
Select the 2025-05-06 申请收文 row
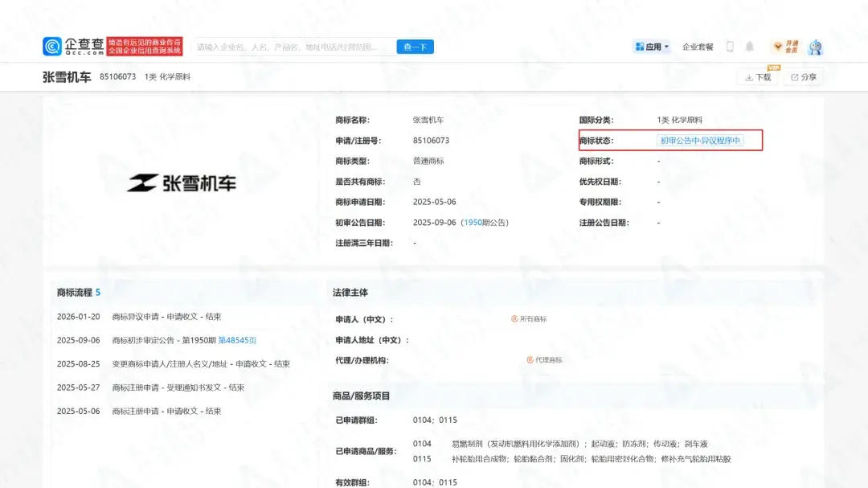(x=139, y=411)
